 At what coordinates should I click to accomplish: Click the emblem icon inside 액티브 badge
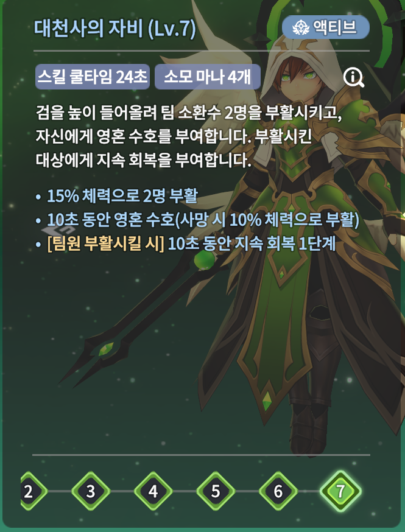pyautogui.click(x=299, y=27)
